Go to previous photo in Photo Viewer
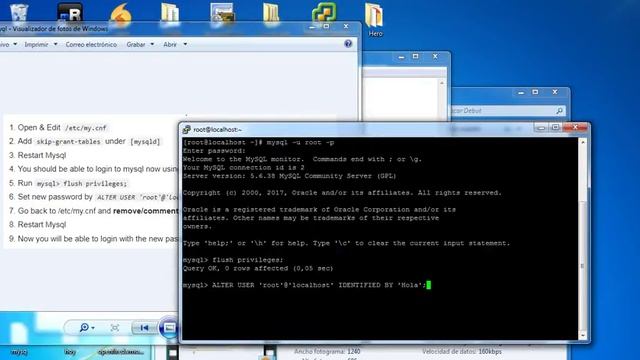Viewport: 640px width, 360px height. [x=144, y=327]
